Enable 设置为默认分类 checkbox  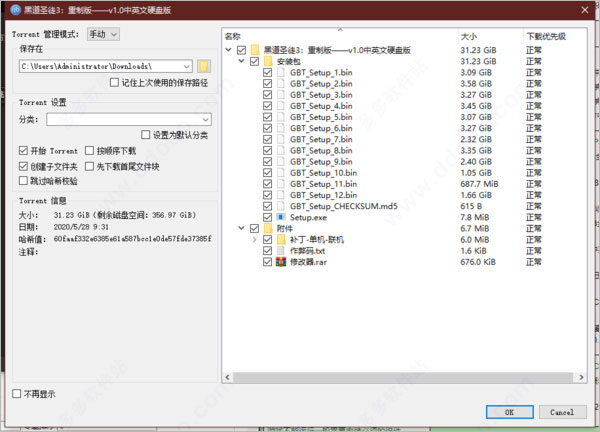(x=145, y=135)
